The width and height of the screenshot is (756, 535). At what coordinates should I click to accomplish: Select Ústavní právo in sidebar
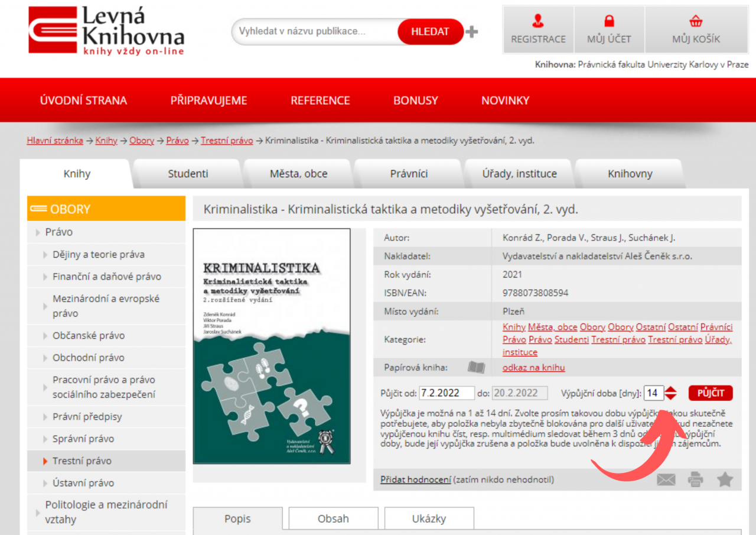[x=106, y=483]
